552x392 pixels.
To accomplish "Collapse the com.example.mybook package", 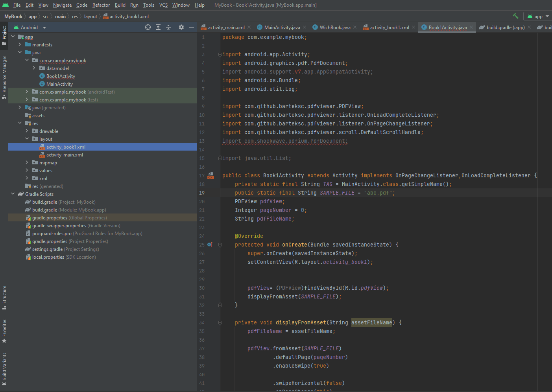I will tap(27, 60).
